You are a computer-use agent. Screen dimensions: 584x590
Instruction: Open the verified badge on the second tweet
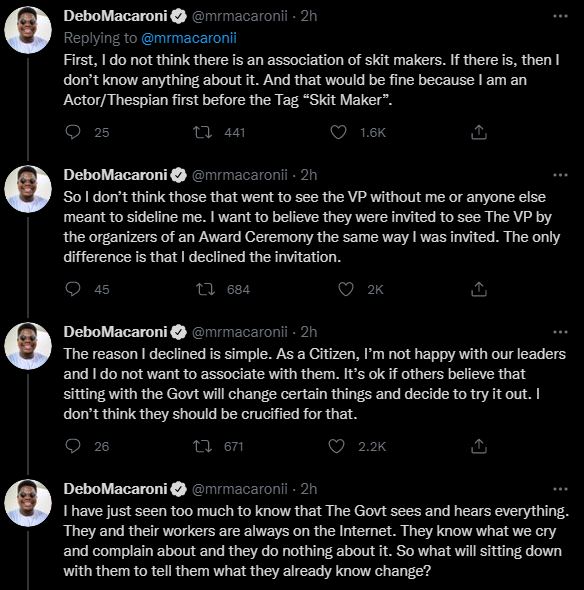[x=178, y=175]
